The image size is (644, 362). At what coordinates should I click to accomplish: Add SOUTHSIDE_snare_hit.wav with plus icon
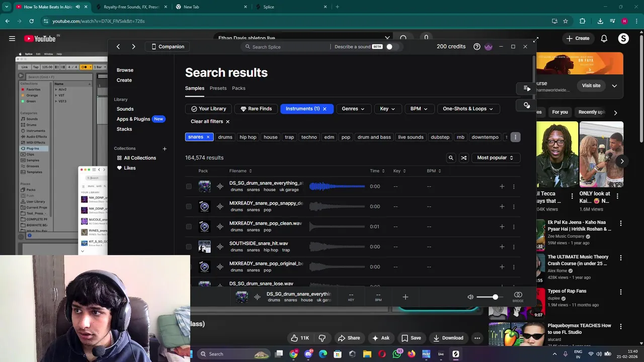point(502,247)
